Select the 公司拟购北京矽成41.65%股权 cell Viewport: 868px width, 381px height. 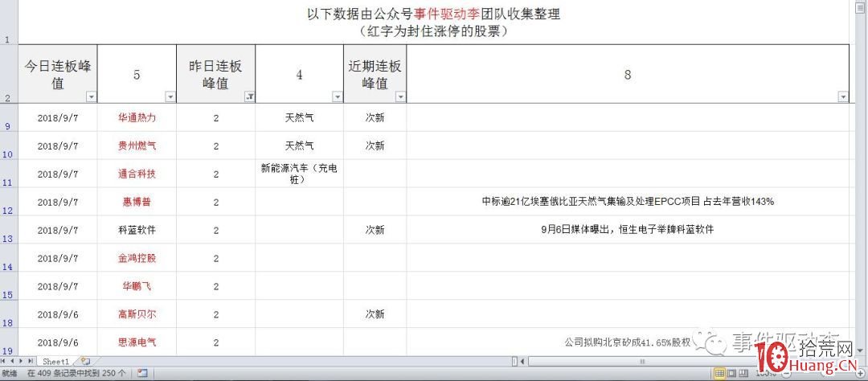point(628,342)
